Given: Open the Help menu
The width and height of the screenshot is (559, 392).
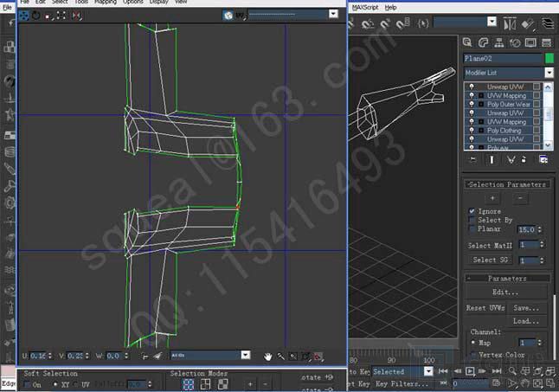Looking at the screenshot, I should pyautogui.click(x=391, y=7).
